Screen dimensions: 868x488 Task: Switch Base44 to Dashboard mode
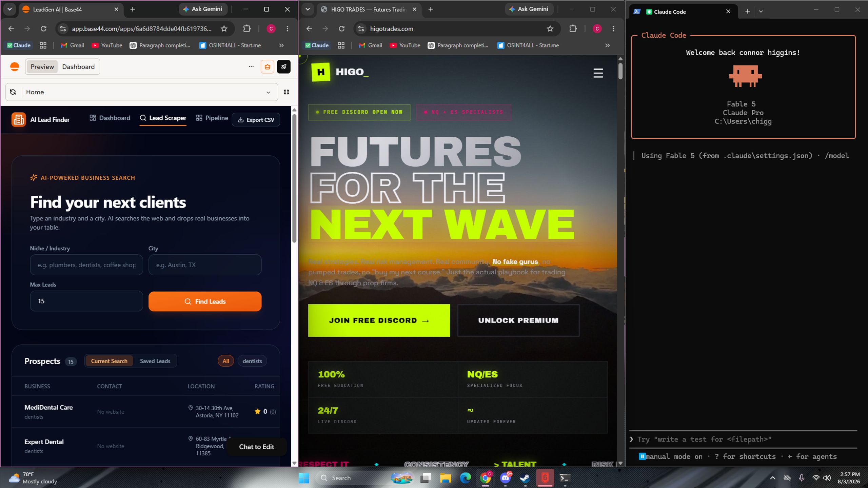click(78, 67)
